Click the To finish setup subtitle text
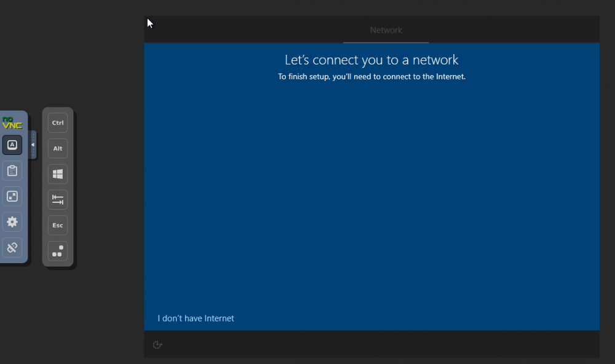The image size is (615, 364). tap(371, 76)
